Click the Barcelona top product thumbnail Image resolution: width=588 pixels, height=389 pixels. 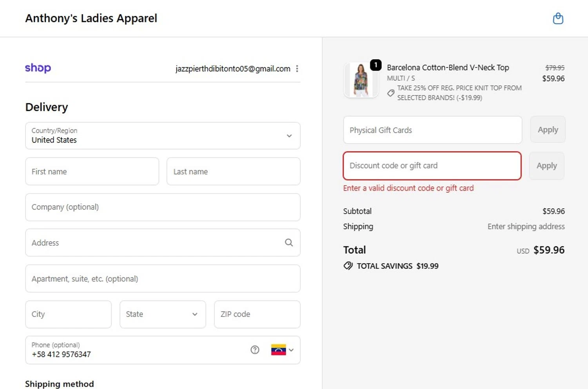pyautogui.click(x=361, y=80)
